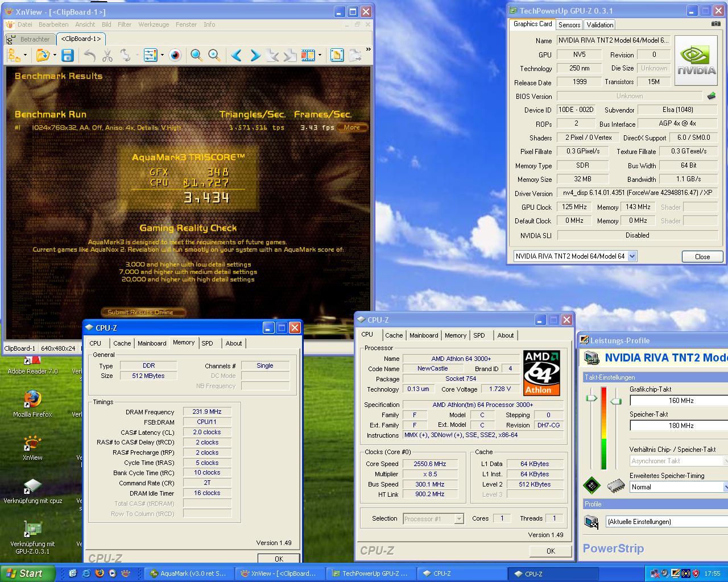Viewport: 728px width, 582px height.
Task: Adjust the Grafikchip-Takt slider in PowerStrip
Action: click(x=592, y=398)
